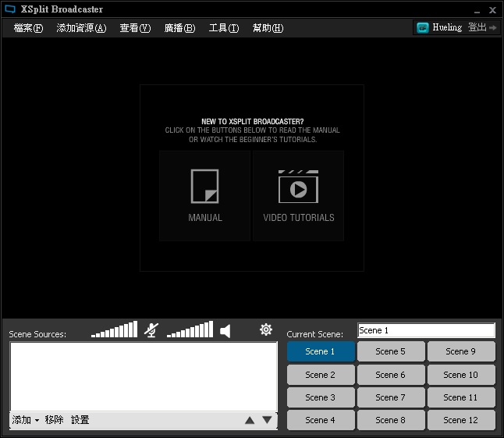Click the logout arrow icon

493,28
